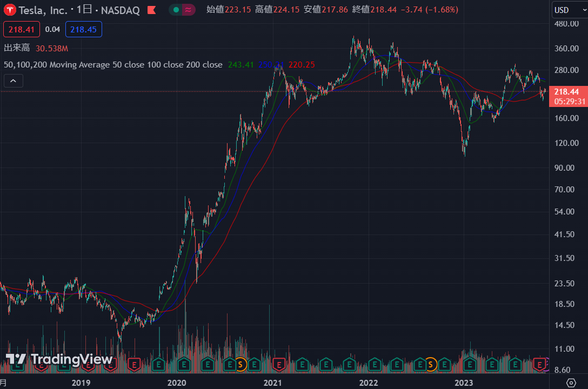The image size is (588, 389).
Task: Click the 2023 label on time axis
Action: click(464, 383)
